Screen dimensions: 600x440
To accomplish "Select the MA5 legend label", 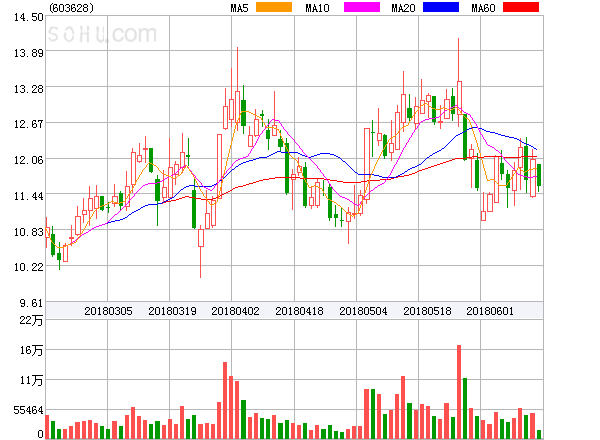I will point(240,8).
